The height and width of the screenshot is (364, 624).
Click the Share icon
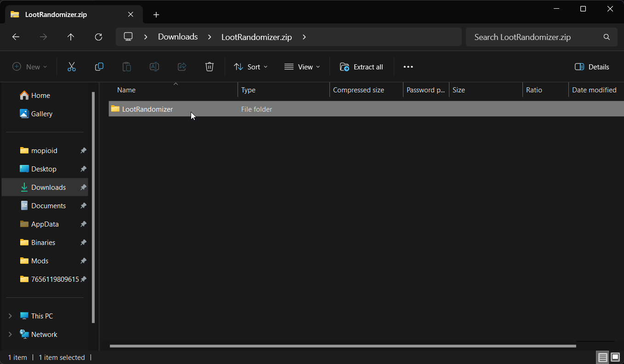tap(182, 67)
